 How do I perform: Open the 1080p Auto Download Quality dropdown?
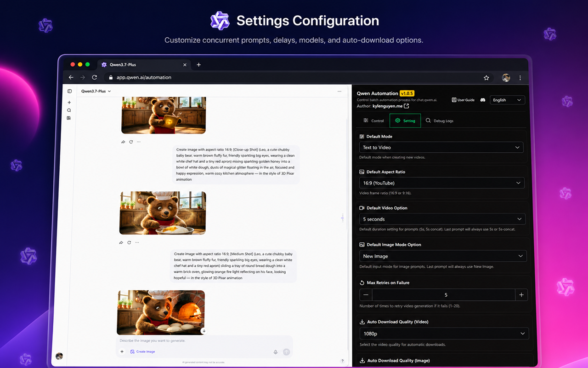point(444,333)
